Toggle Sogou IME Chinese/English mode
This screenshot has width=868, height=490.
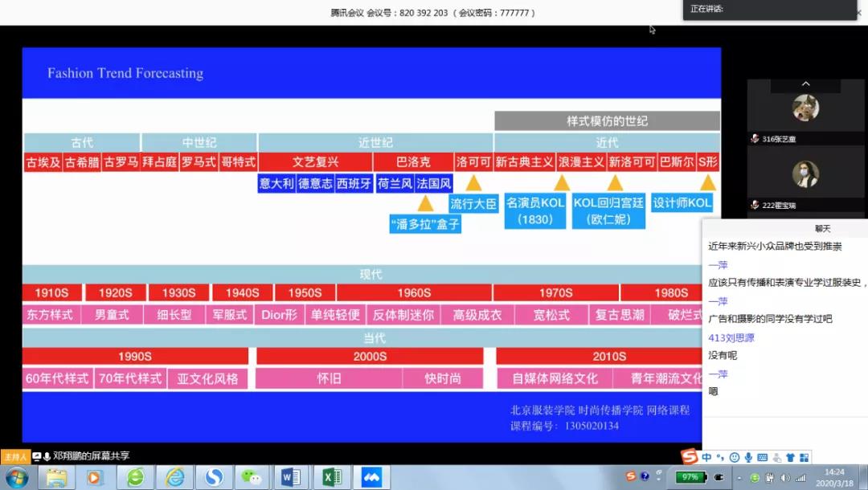[x=706, y=457]
